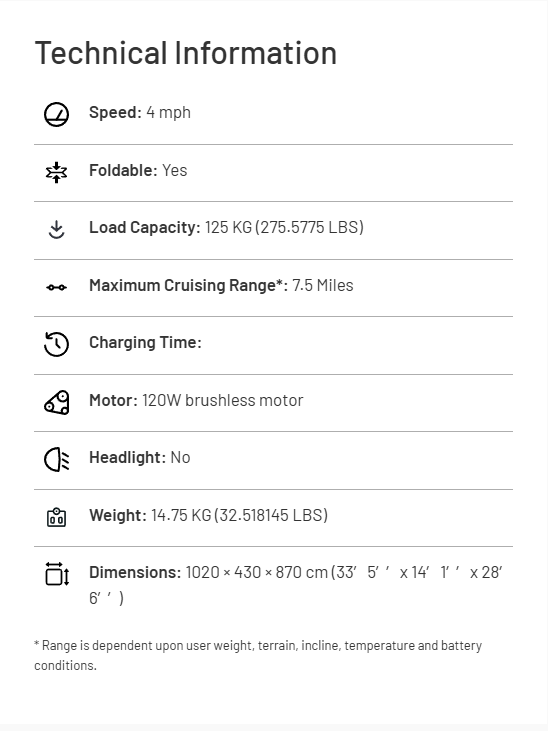
Task: Click the weight scale icon
Action: tap(56, 517)
